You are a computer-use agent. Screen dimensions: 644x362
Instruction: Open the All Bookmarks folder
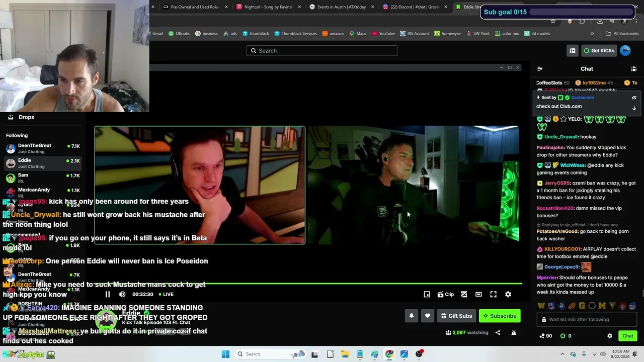click(622, 34)
